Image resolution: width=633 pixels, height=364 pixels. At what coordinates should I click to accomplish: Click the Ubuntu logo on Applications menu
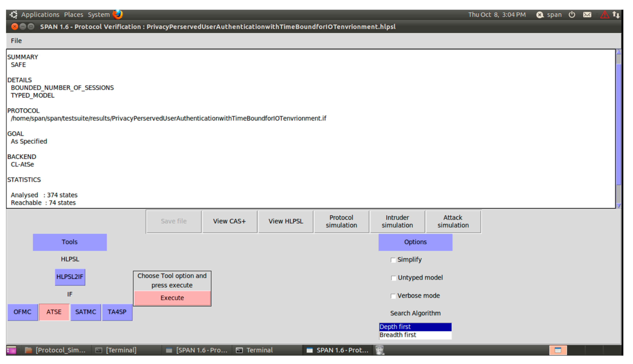click(13, 15)
